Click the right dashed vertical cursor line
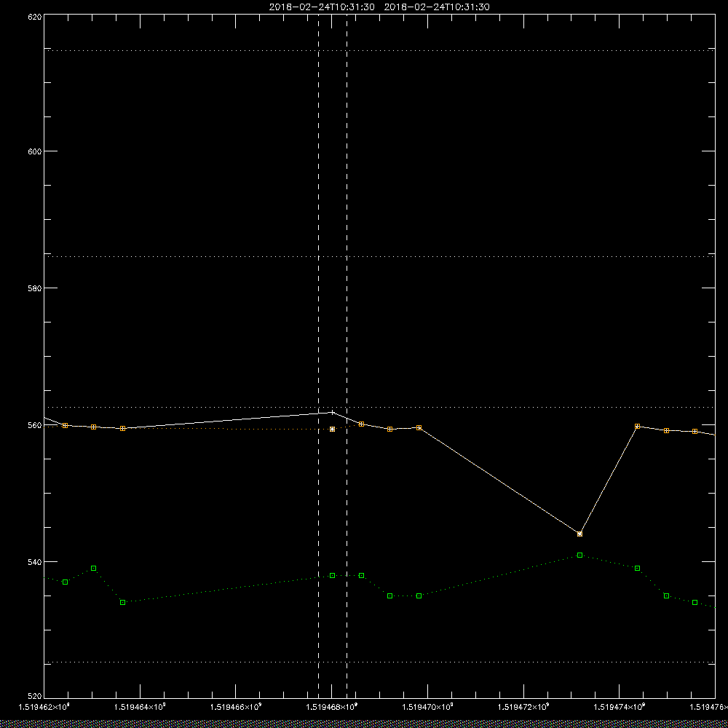Viewport: 728px width, 728px height. tap(347, 355)
